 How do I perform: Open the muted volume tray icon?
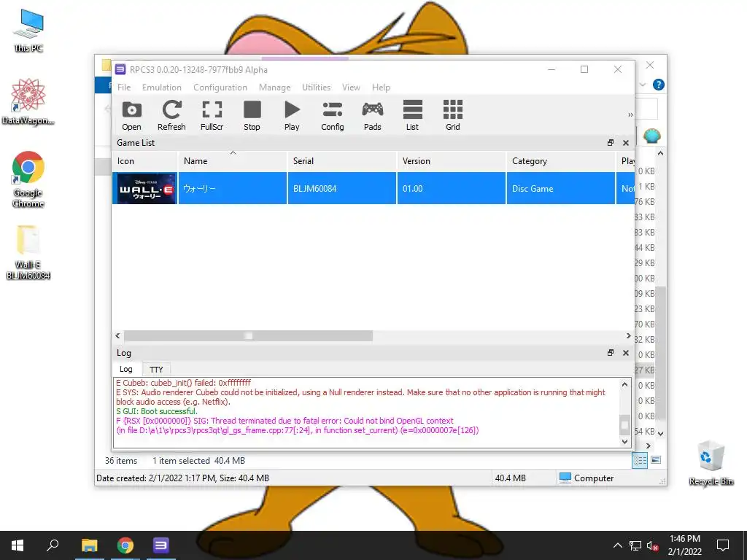coord(653,545)
